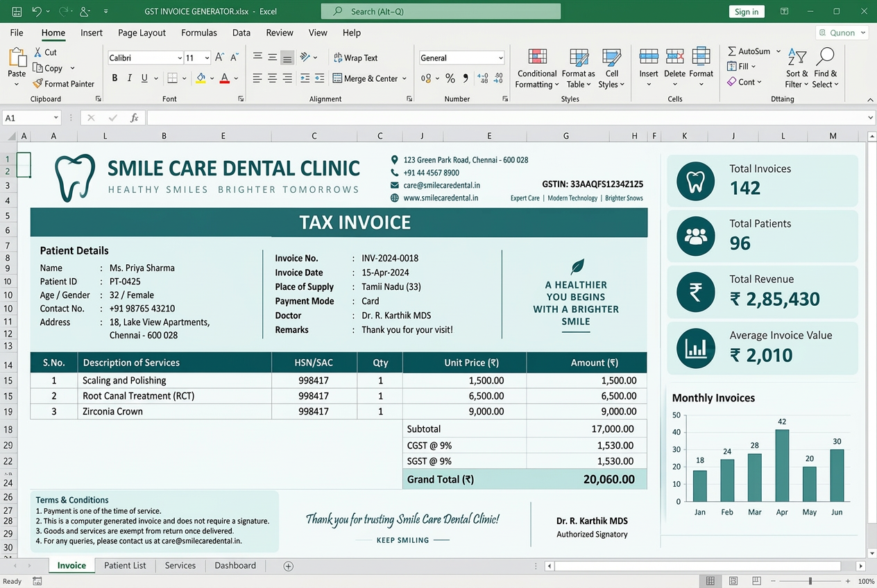Click the Copy button
The image size is (877, 588).
pos(48,68)
